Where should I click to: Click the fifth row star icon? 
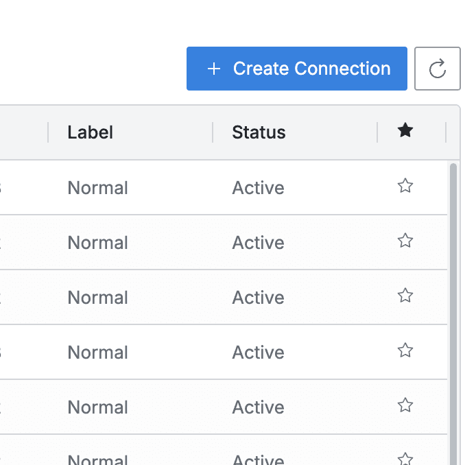(405, 405)
